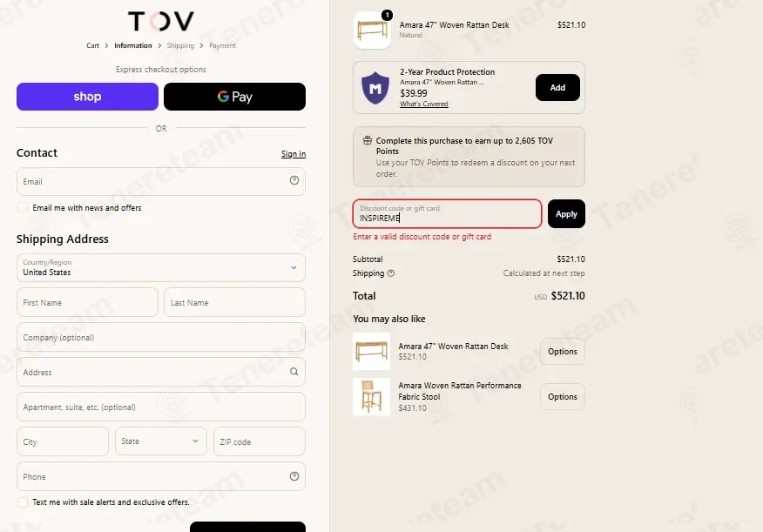Click the phone help question-mark icon

click(294, 476)
